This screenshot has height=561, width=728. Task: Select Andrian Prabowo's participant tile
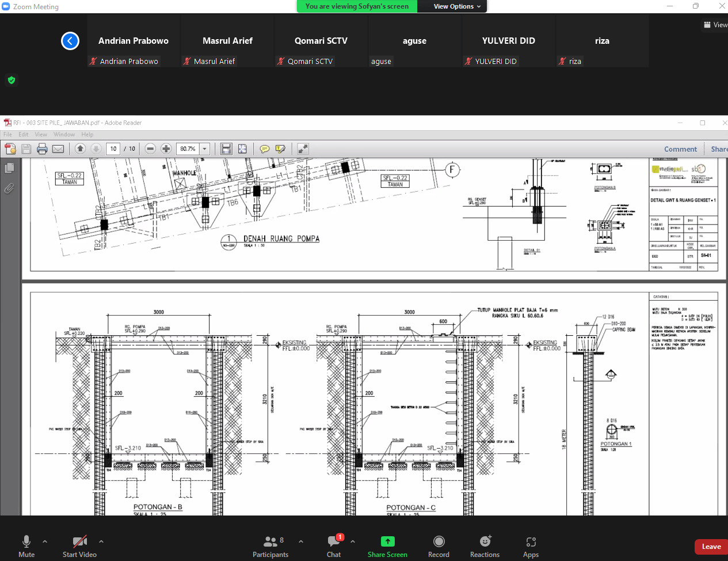click(134, 41)
